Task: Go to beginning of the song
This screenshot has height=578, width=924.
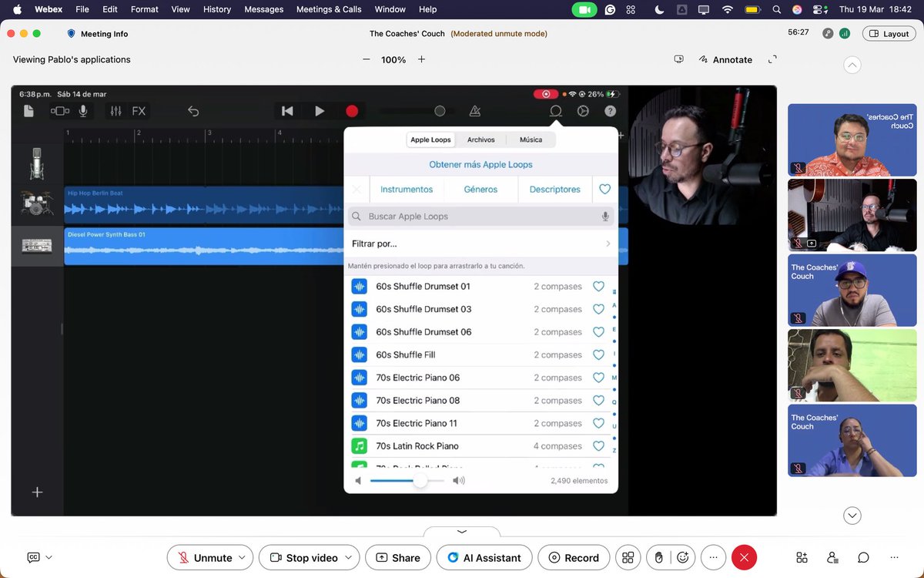Action: click(x=287, y=111)
